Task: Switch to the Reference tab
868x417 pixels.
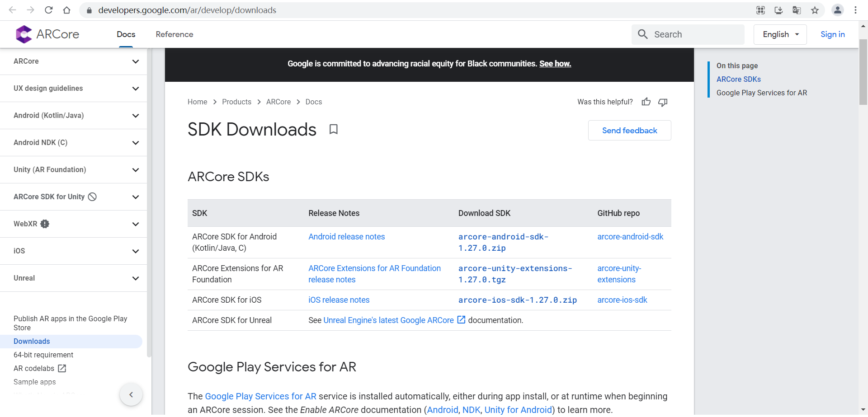Action: point(174,34)
